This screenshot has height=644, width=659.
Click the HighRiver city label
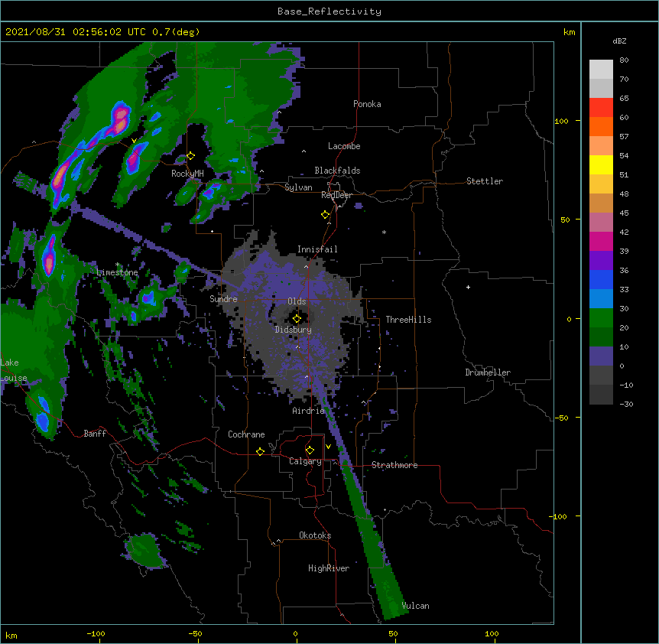(x=329, y=568)
